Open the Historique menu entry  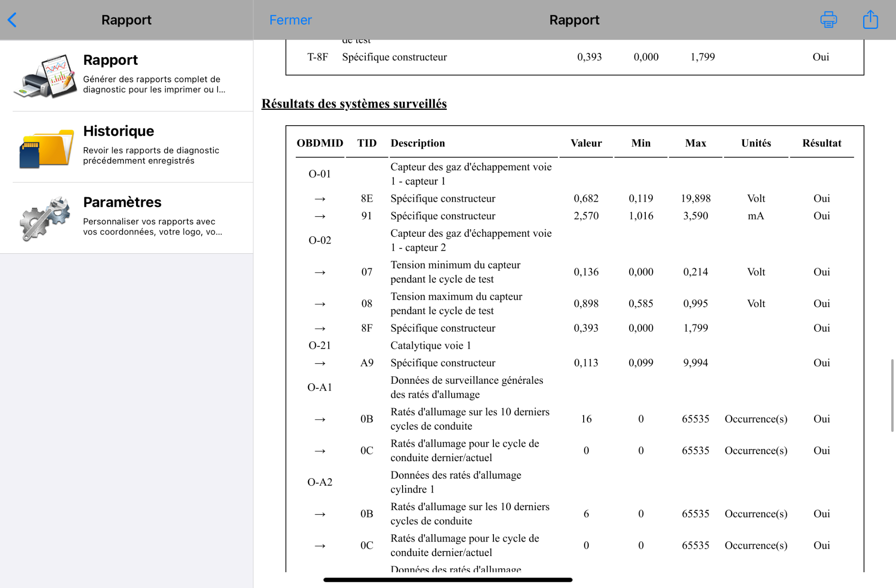pyautogui.click(x=127, y=147)
